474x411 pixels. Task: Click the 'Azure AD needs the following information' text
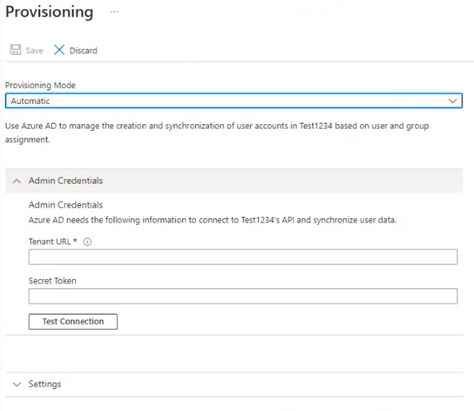point(213,220)
